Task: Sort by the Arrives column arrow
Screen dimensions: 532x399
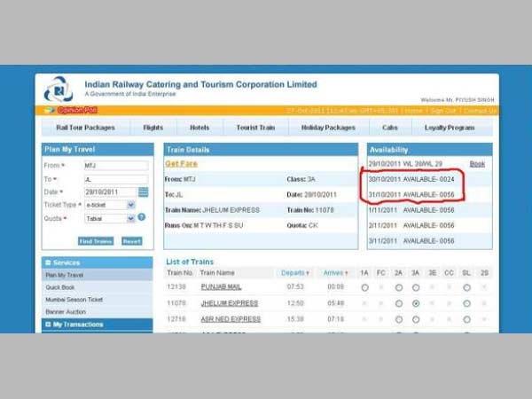Action: (x=345, y=273)
